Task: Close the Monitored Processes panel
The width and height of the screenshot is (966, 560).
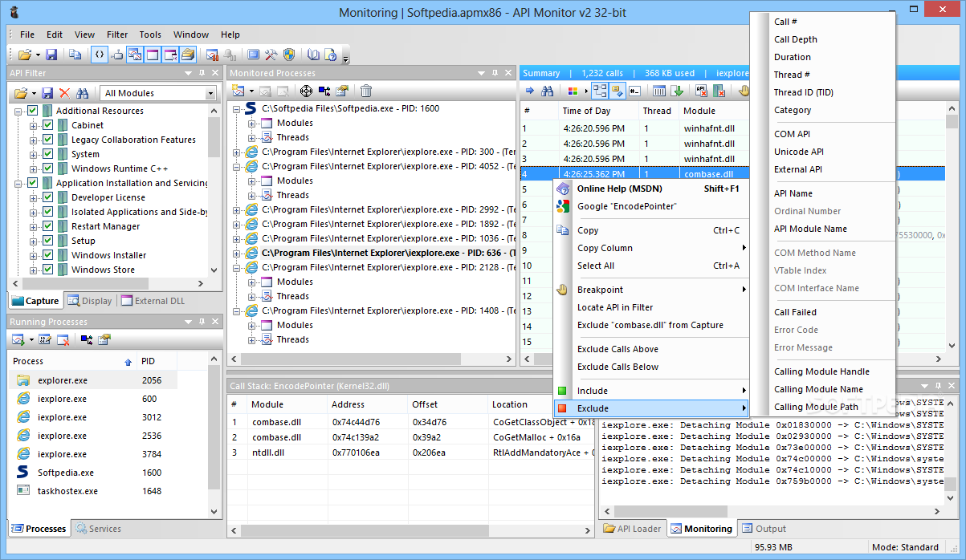Action: point(509,73)
